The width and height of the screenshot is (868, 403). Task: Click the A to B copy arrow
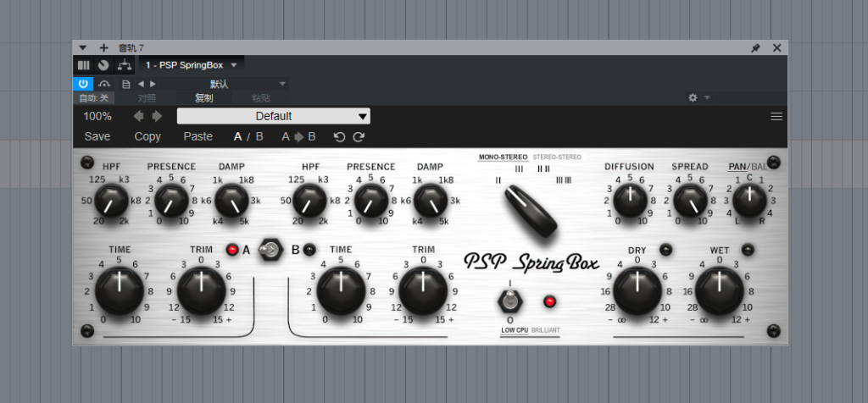[298, 136]
